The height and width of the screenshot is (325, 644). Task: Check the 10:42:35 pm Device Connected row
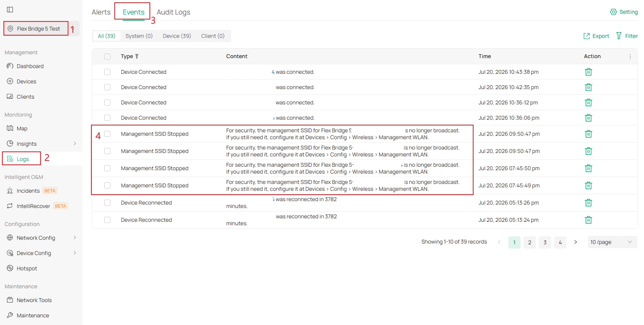[108, 87]
